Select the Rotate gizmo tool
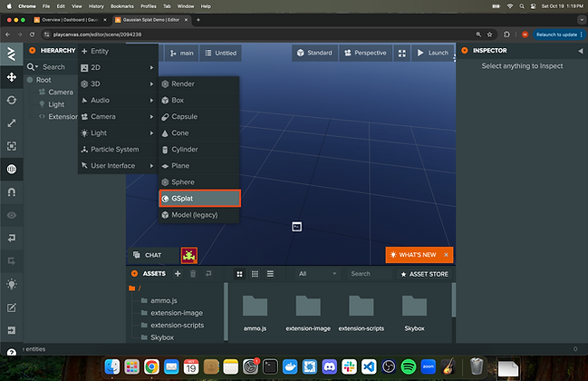Viewport: 588px width, 381px height. (x=12, y=100)
